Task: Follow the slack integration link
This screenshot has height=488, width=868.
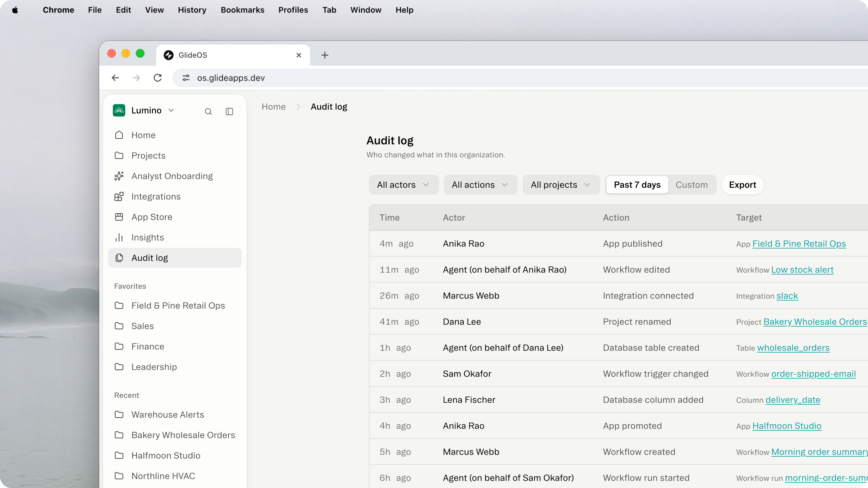Action: pos(787,296)
